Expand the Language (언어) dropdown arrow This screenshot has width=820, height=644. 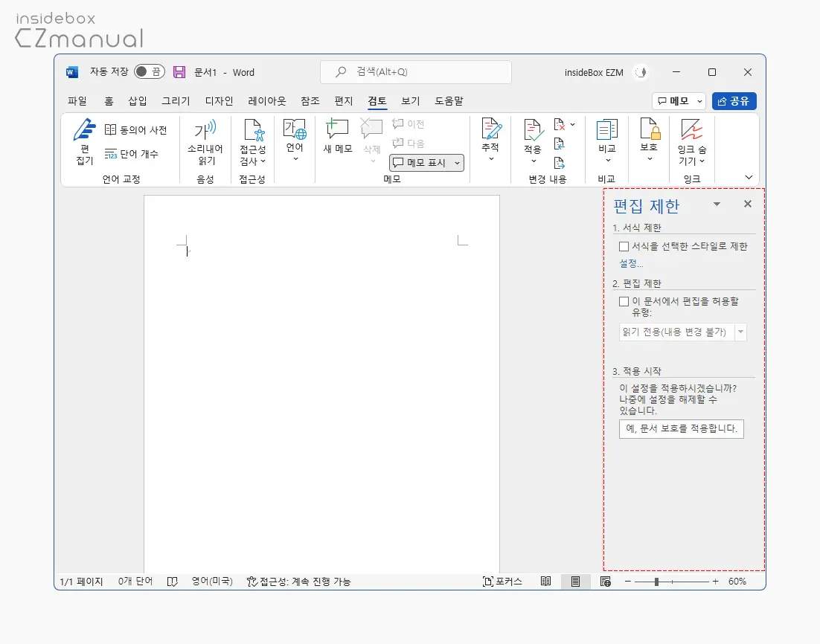[295, 159]
